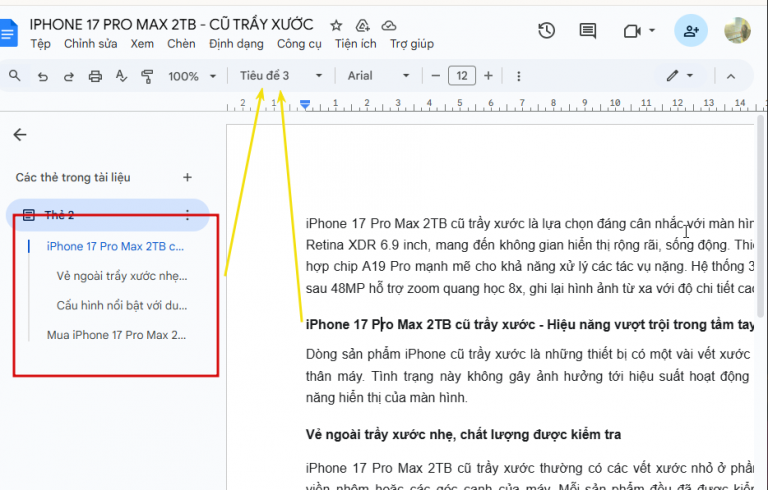Open Thẻ 2 tab options menu
768x490 pixels.
click(187, 215)
